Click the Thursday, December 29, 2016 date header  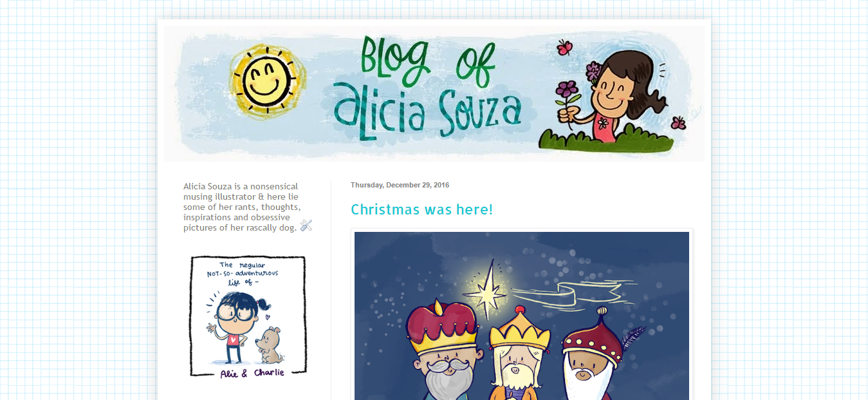coord(400,185)
